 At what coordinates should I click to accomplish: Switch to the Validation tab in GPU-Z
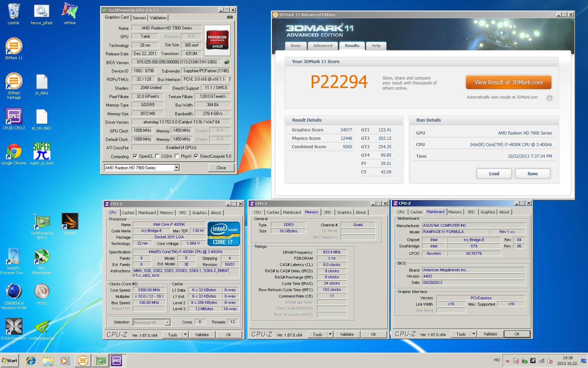(x=158, y=18)
